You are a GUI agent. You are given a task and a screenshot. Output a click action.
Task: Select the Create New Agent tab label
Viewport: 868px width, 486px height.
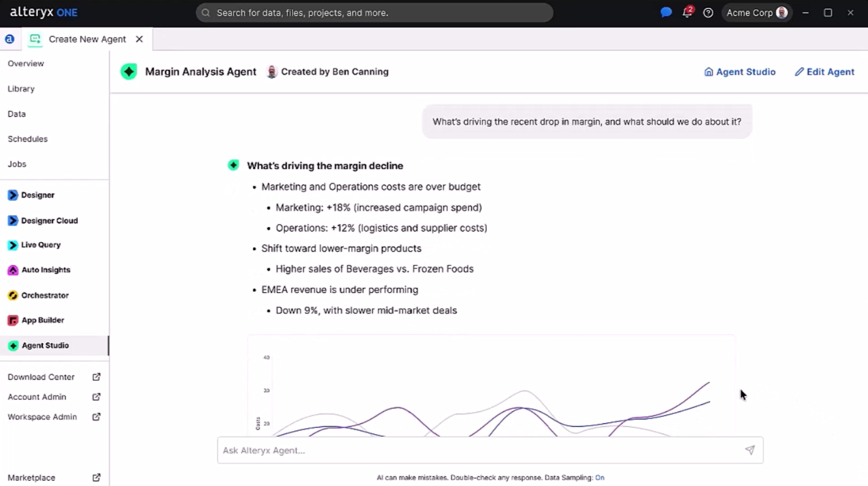[x=87, y=39]
